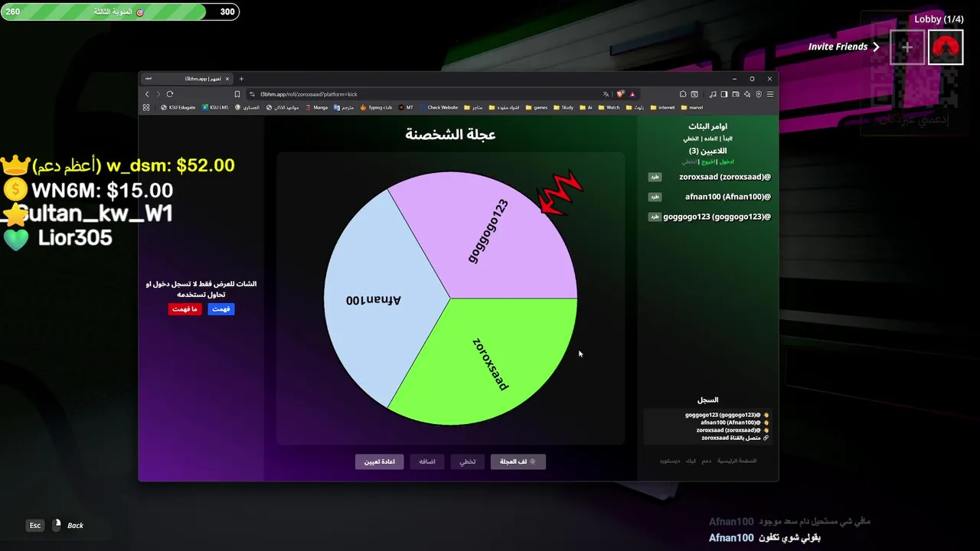Click Invite Friends in the game lobby
Image resolution: width=980 pixels, height=551 pixels.
(844, 47)
